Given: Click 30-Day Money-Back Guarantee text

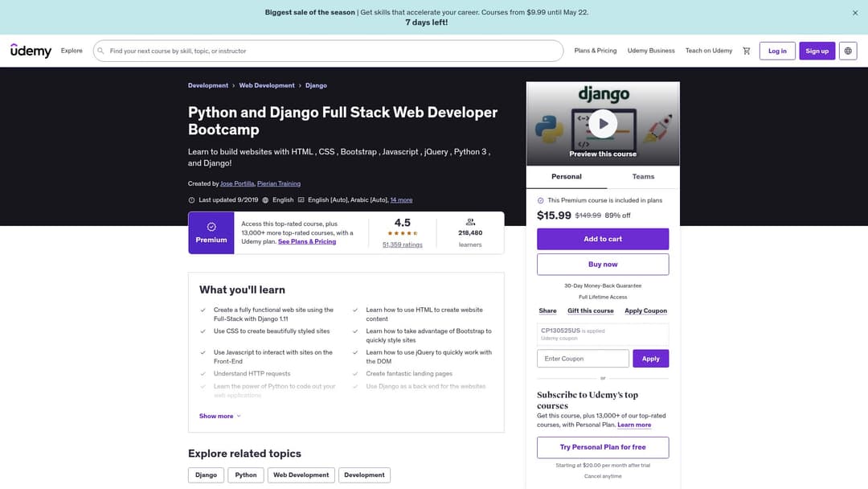Looking at the screenshot, I should pos(603,286).
